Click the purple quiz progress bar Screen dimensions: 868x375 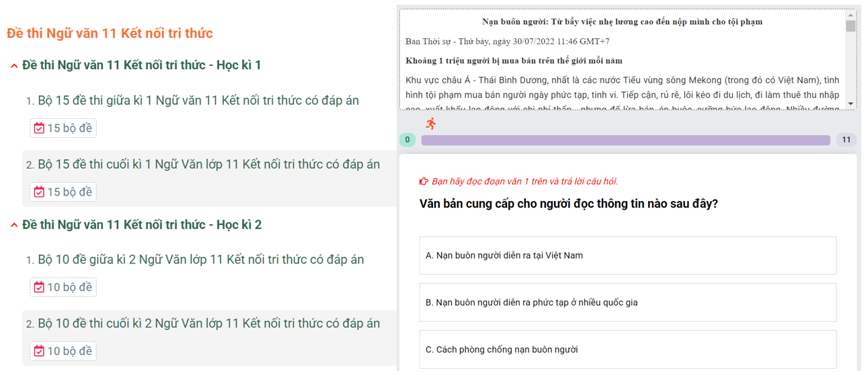(x=625, y=140)
